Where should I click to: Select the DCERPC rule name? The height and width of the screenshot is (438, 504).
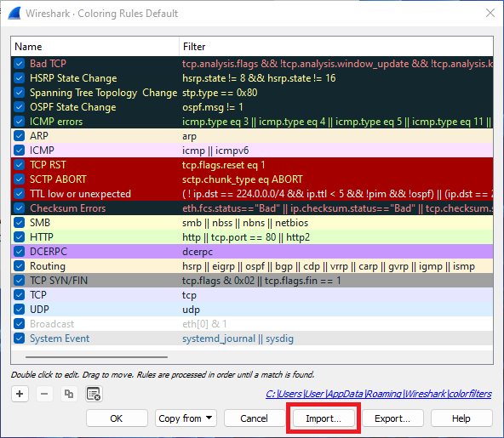[49, 252]
